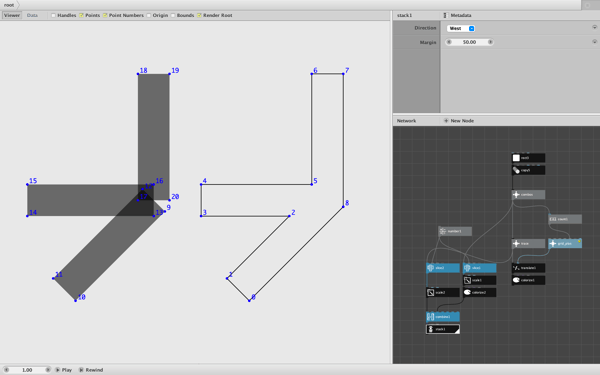Select the gray combine node below copy1
600x375 pixels.
528,194
